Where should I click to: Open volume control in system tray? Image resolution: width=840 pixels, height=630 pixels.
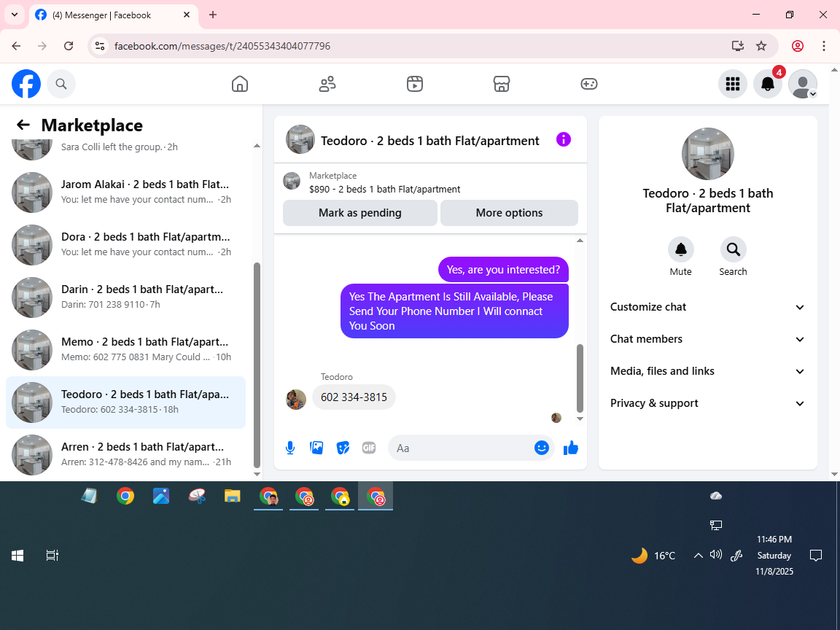point(716,555)
